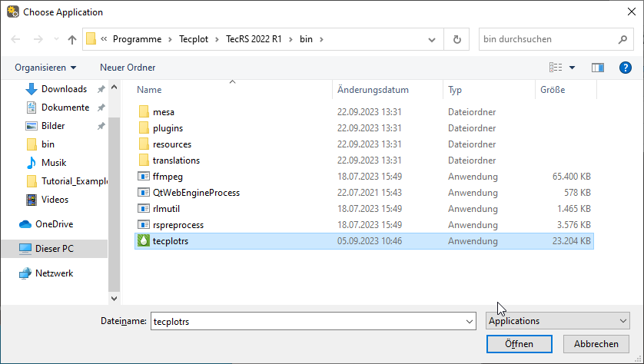The height and width of the screenshot is (364, 644).
Task: Open Videos in the sidebar
Action: [55, 200]
